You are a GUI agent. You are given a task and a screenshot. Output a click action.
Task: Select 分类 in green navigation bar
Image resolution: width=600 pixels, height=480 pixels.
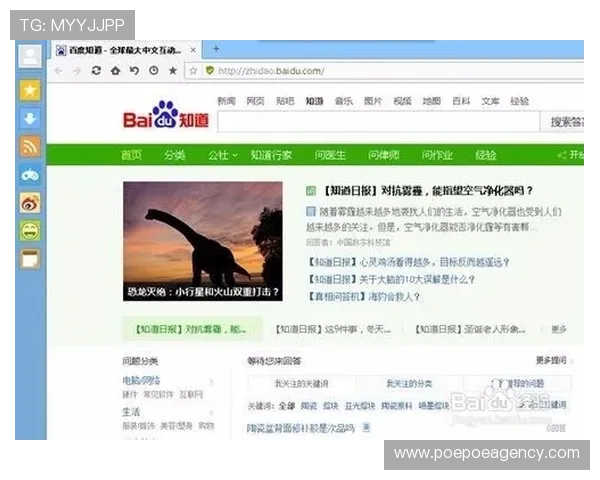click(175, 155)
